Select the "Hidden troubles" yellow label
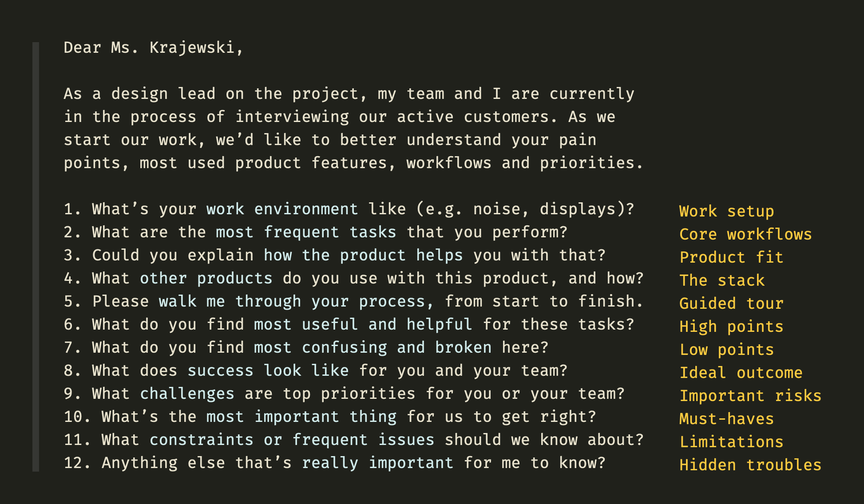The width and height of the screenshot is (864, 504). [750, 465]
